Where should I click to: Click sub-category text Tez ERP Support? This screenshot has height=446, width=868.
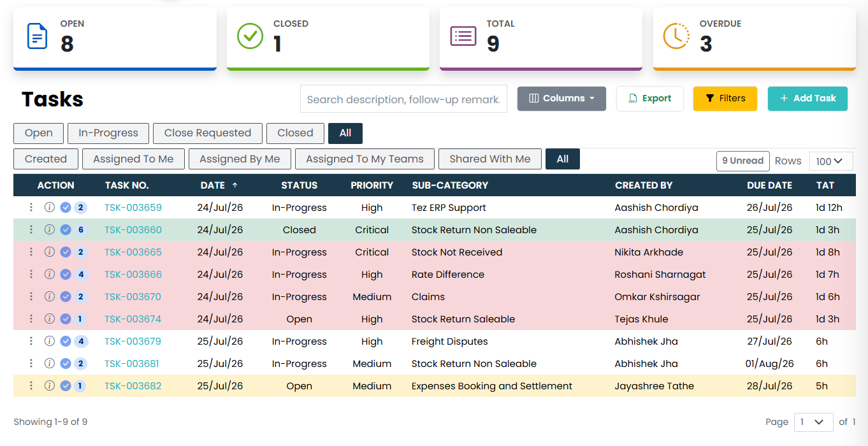pos(449,208)
